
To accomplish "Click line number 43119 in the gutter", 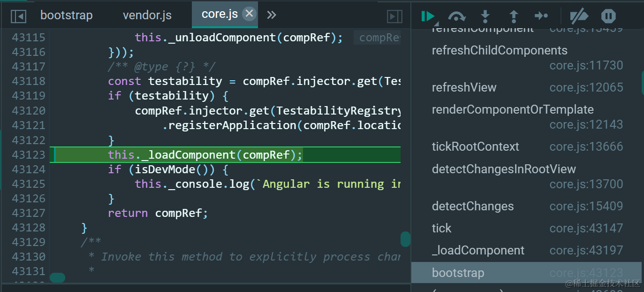I will tap(29, 96).
